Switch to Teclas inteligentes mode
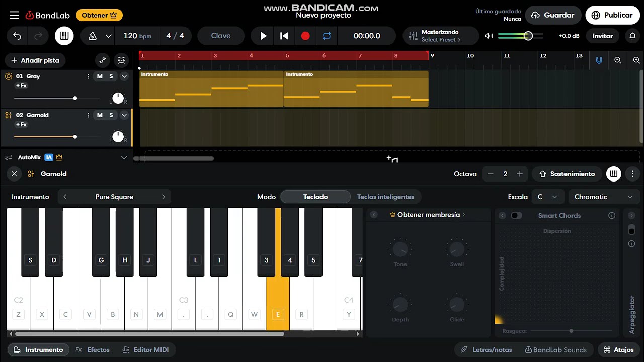This screenshot has height=362, width=644. [385, 197]
